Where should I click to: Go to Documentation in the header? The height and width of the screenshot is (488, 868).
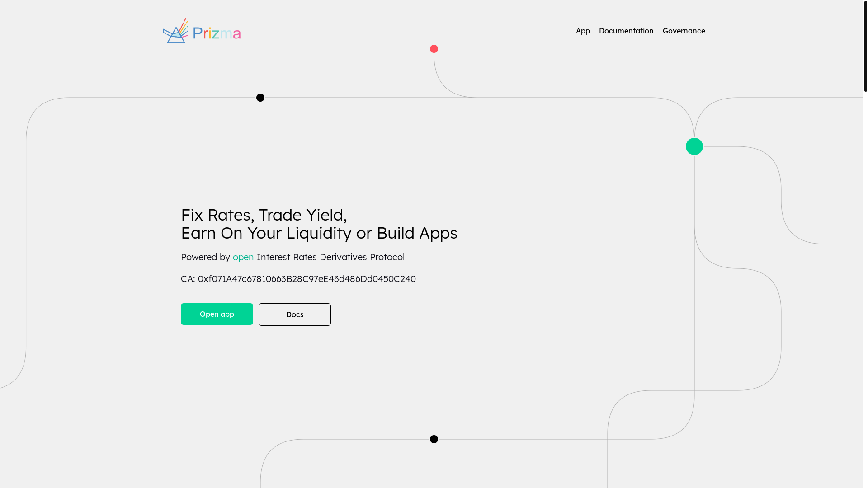pos(626,31)
